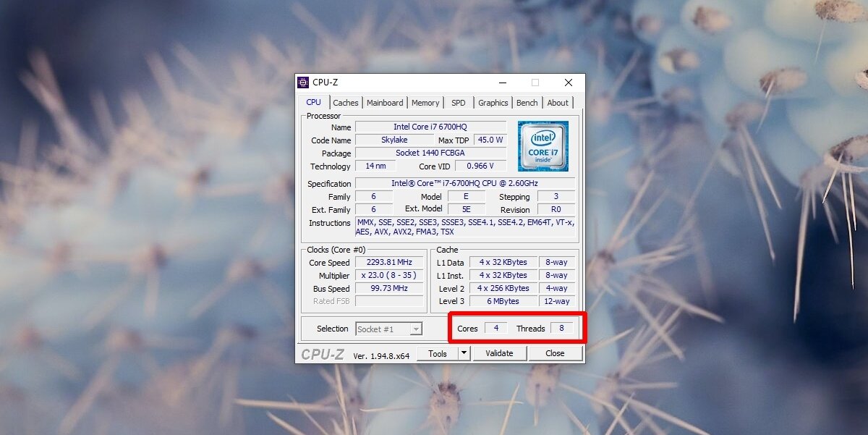The height and width of the screenshot is (435, 868).
Task: Switch to the Caches tab
Action: (x=345, y=103)
